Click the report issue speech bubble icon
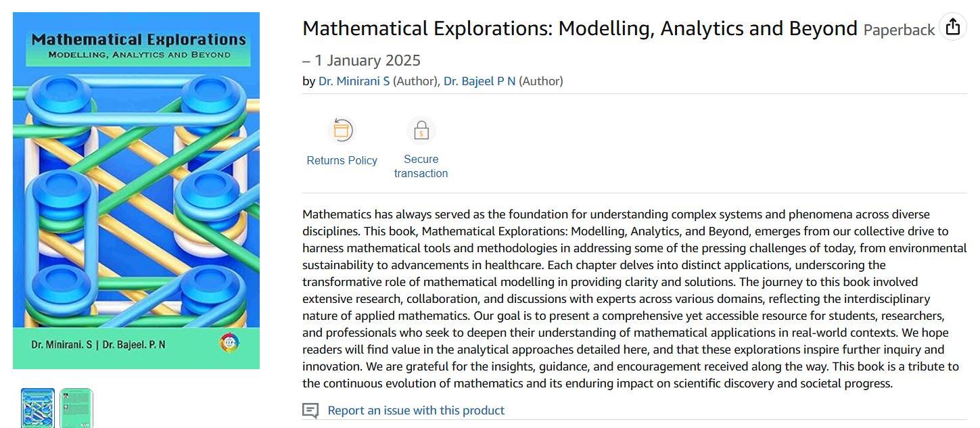 pos(310,410)
